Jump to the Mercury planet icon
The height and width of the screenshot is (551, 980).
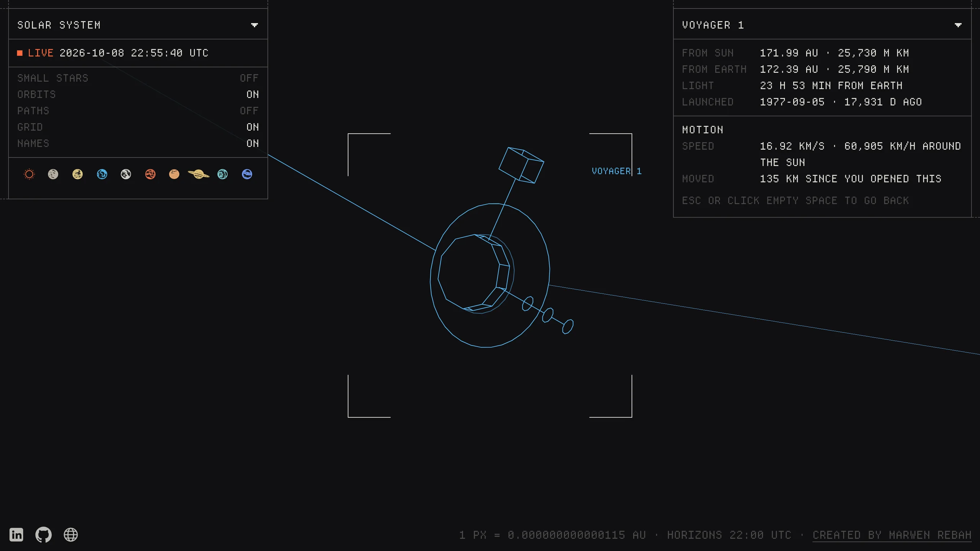[53, 174]
